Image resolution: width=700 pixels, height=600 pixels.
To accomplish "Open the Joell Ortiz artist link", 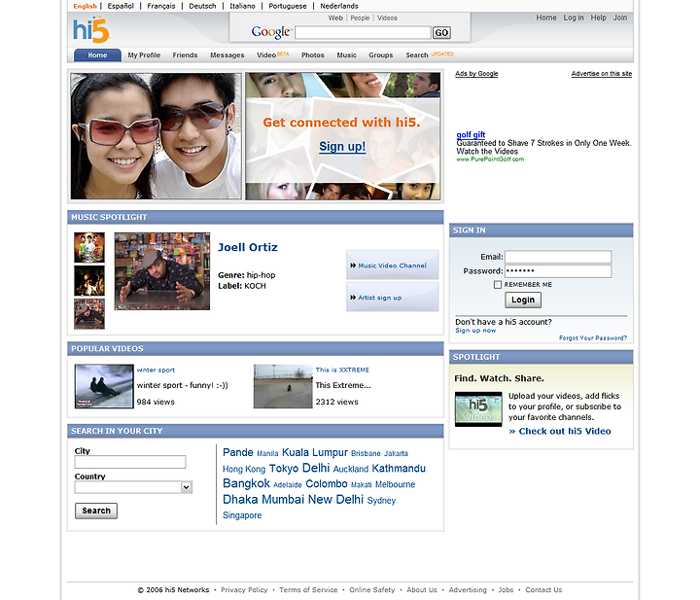I will point(247,247).
